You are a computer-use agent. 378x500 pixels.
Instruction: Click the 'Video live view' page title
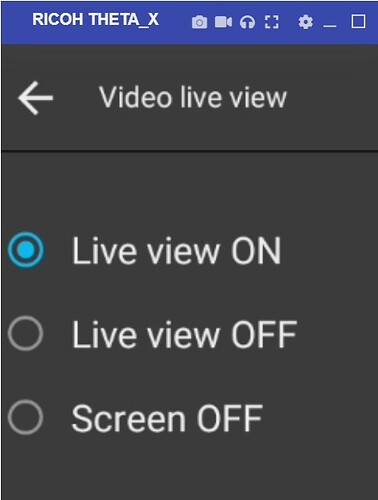193,97
